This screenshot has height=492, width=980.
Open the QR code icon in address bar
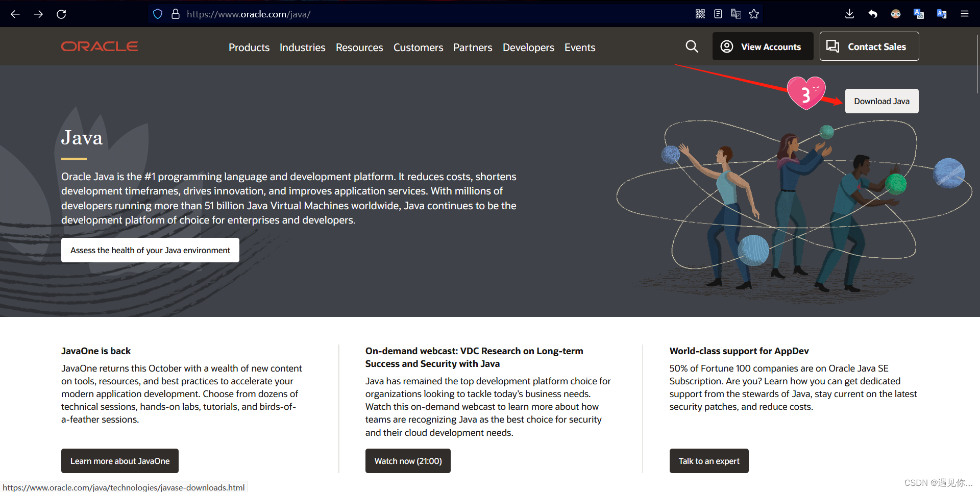click(700, 14)
